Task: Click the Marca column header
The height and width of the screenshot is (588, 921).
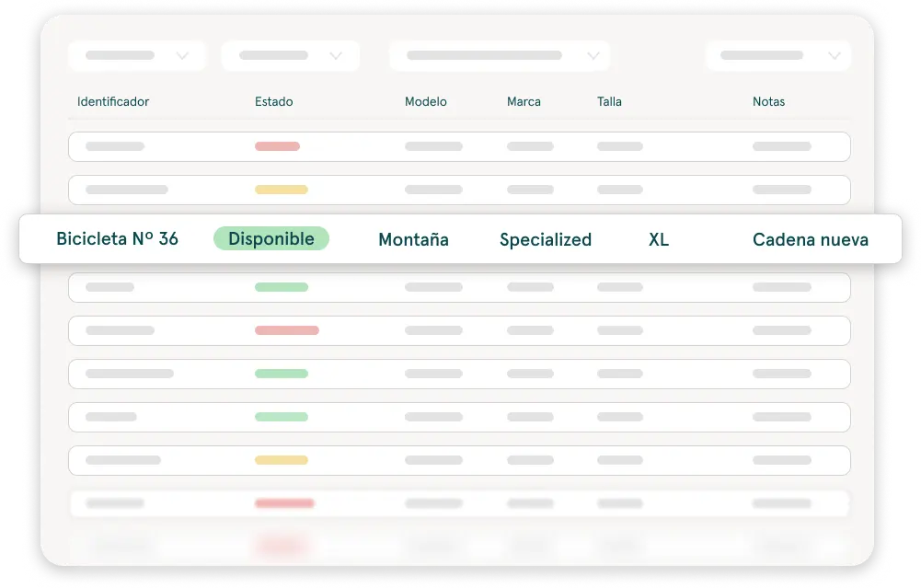Action: pos(524,101)
